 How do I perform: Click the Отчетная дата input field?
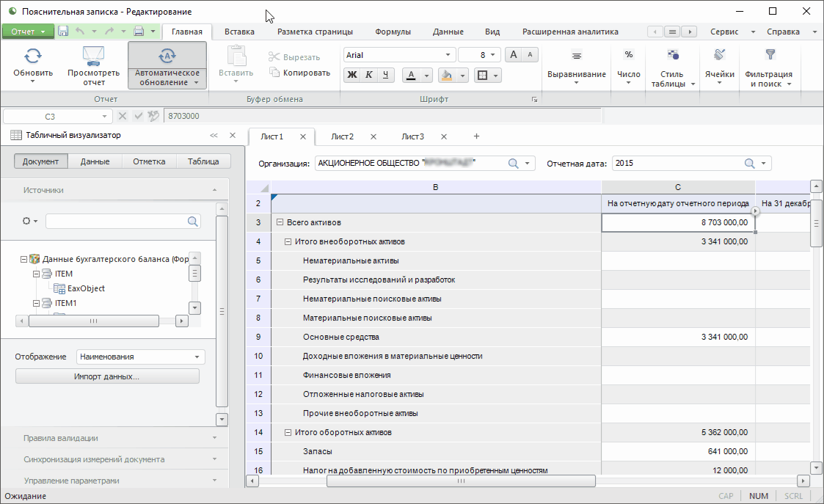point(678,164)
